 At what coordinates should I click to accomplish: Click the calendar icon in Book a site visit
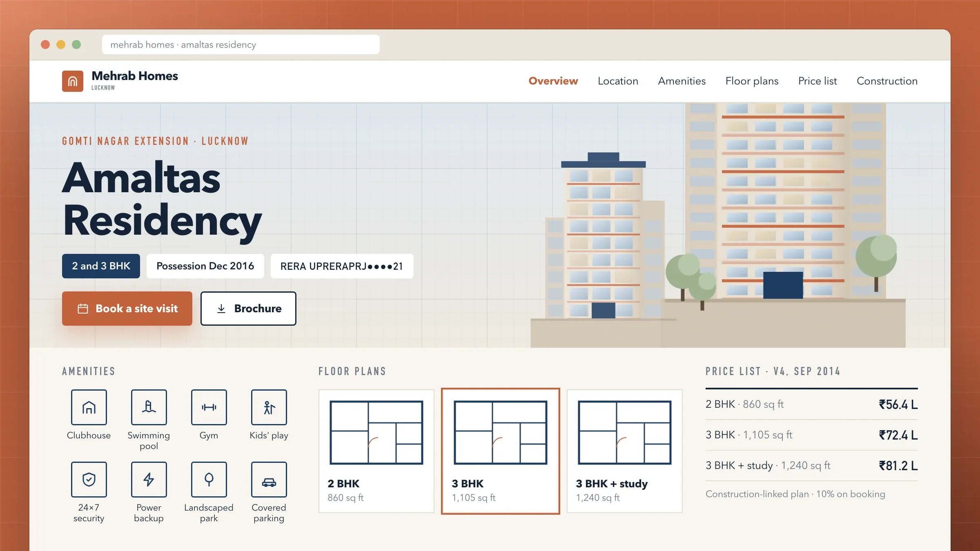pyautogui.click(x=83, y=309)
